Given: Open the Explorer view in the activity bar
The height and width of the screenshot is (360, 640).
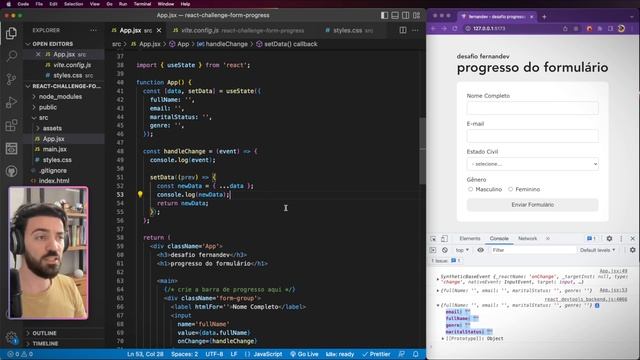Looking at the screenshot, I should [11, 33].
